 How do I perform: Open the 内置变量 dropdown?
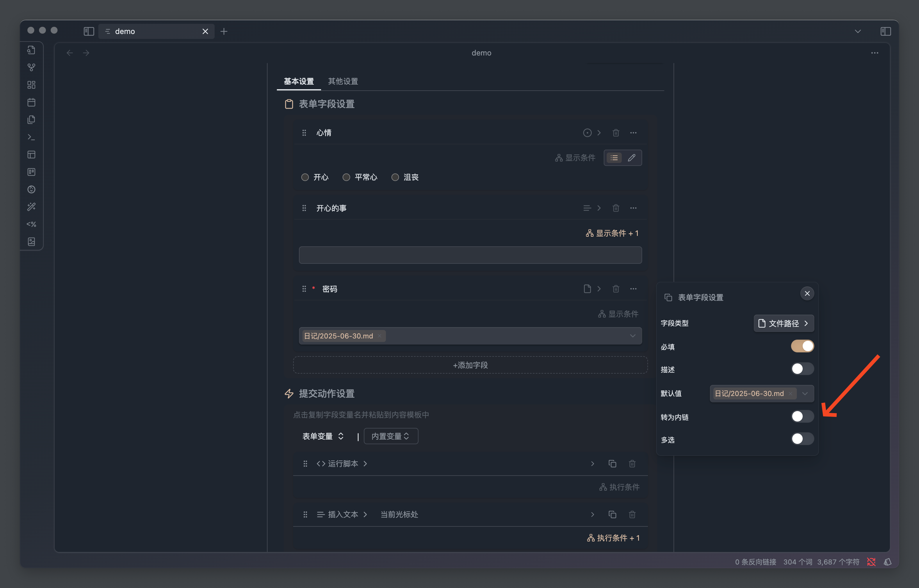[x=391, y=436]
